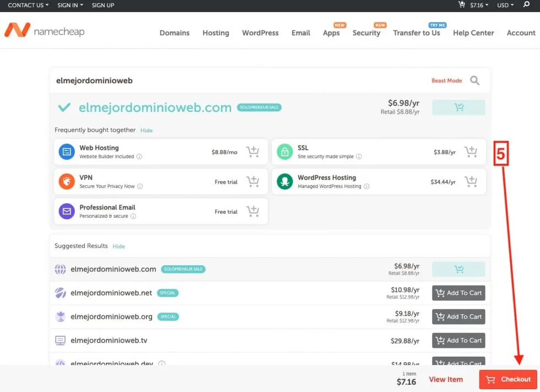Click the Web Hosting blue icon
This screenshot has width=540, height=392.
(67, 152)
